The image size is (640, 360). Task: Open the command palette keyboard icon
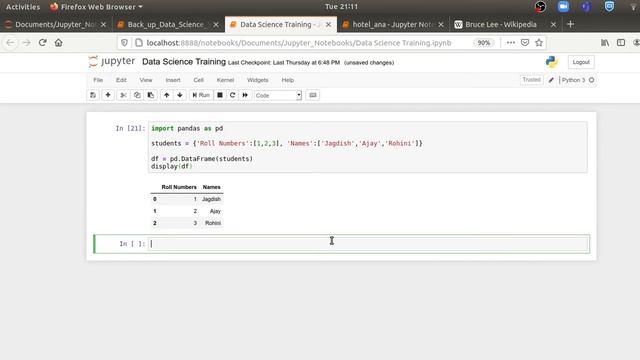point(313,95)
